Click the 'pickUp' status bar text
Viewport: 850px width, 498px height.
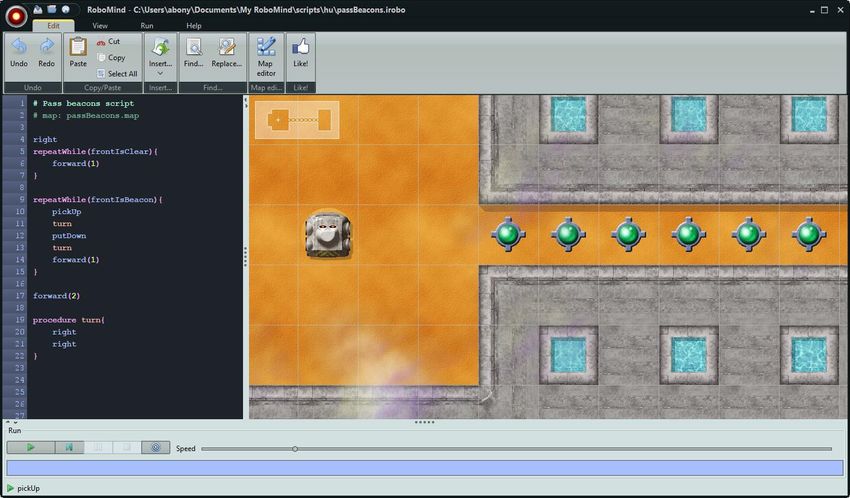click(28, 488)
